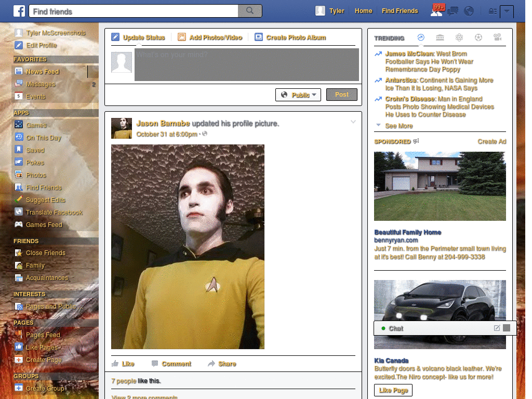Show Science trending topics with atom icon
This screenshot has width=532, height=399.
459,37
